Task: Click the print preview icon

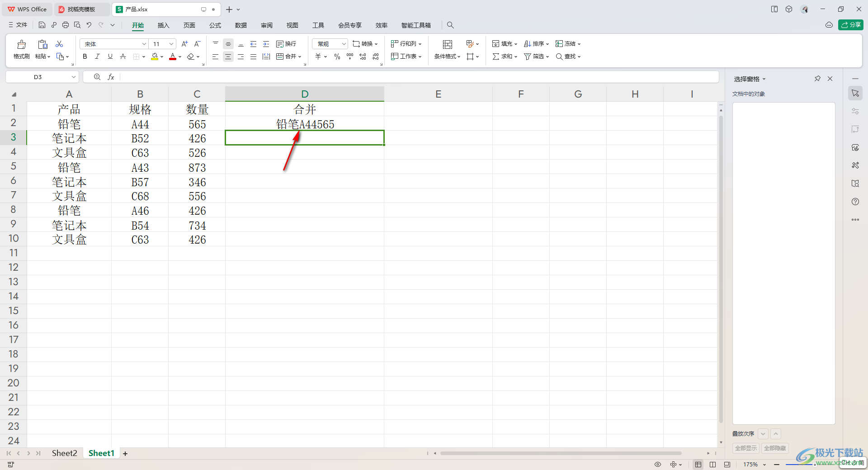Action: click(x=77, y=25)
